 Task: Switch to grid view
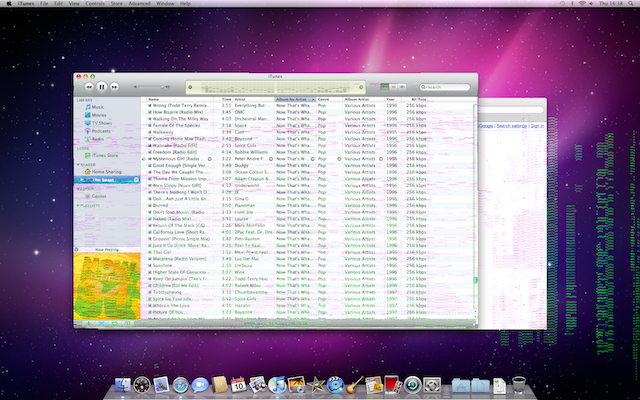pyautogui.click(x=393, y=87)
